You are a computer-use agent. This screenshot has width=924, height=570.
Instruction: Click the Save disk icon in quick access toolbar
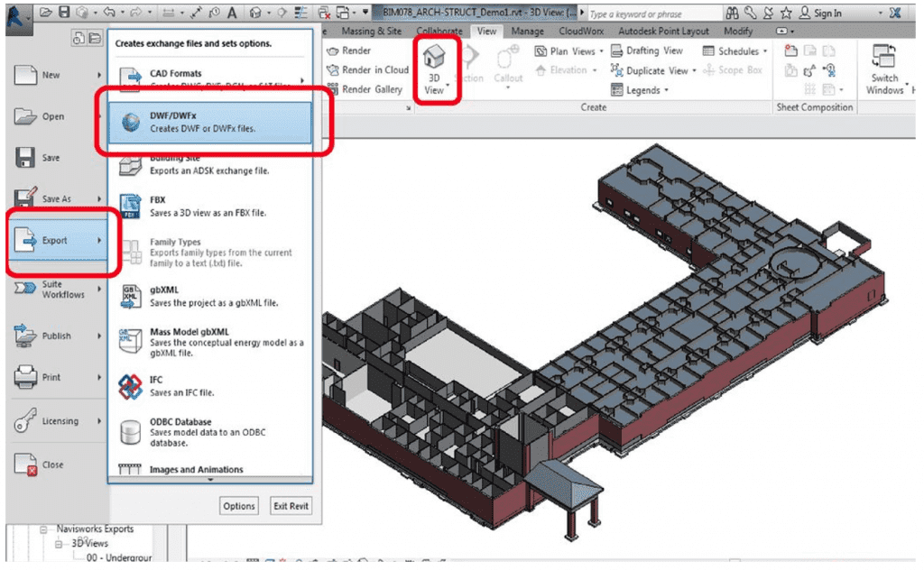(x=64, y=13)
